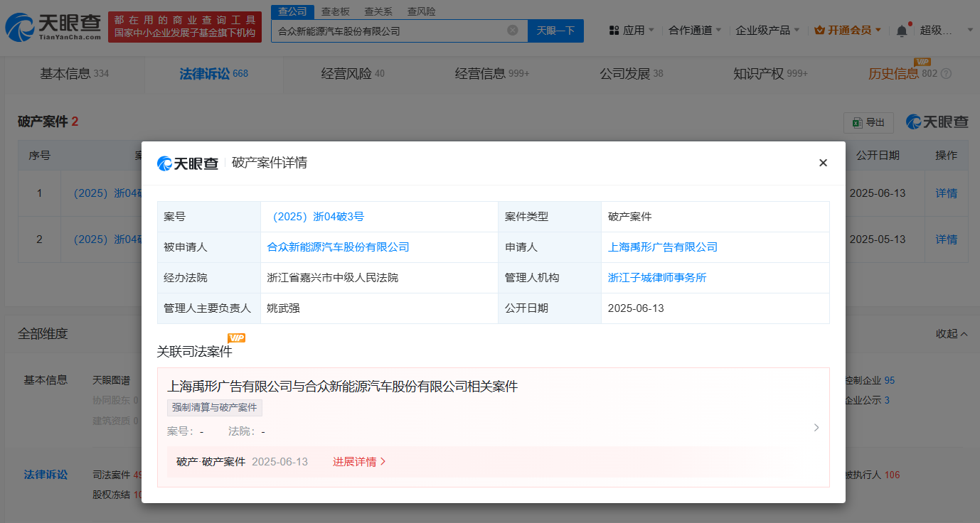Click the Excel 导出 export button

[x=868, y=122]
